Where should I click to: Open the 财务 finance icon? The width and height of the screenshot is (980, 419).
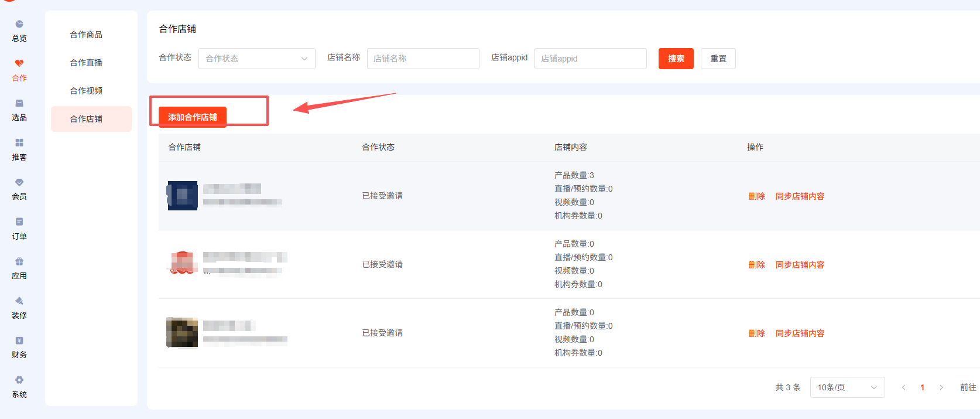pos(19,341)
